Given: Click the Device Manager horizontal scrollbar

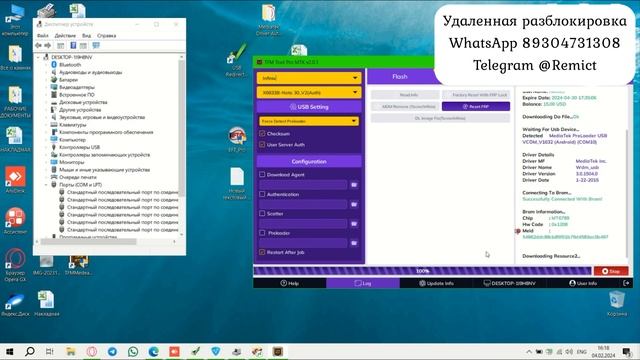Looking at the screenshot, I should [x=88, y=242].
